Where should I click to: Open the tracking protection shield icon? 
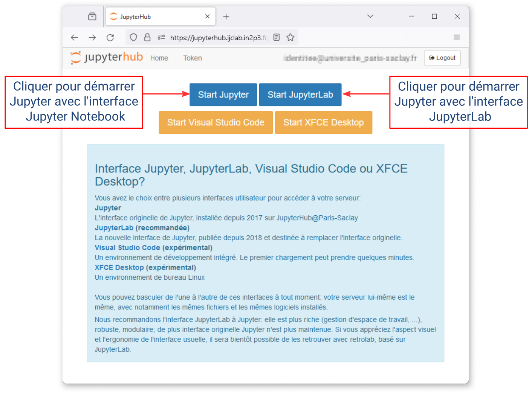pos(133,37)
